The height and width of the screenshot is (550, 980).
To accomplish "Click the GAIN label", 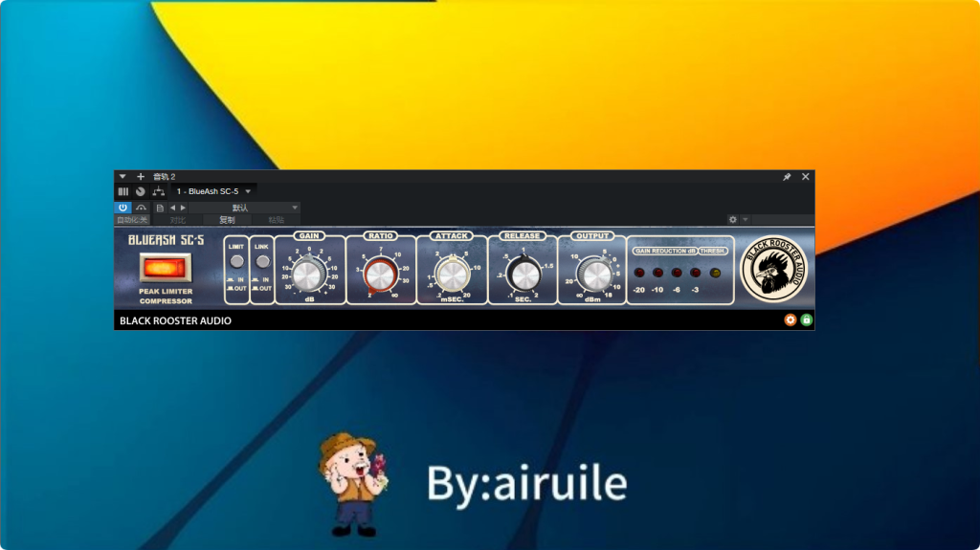I will (309, 235).
